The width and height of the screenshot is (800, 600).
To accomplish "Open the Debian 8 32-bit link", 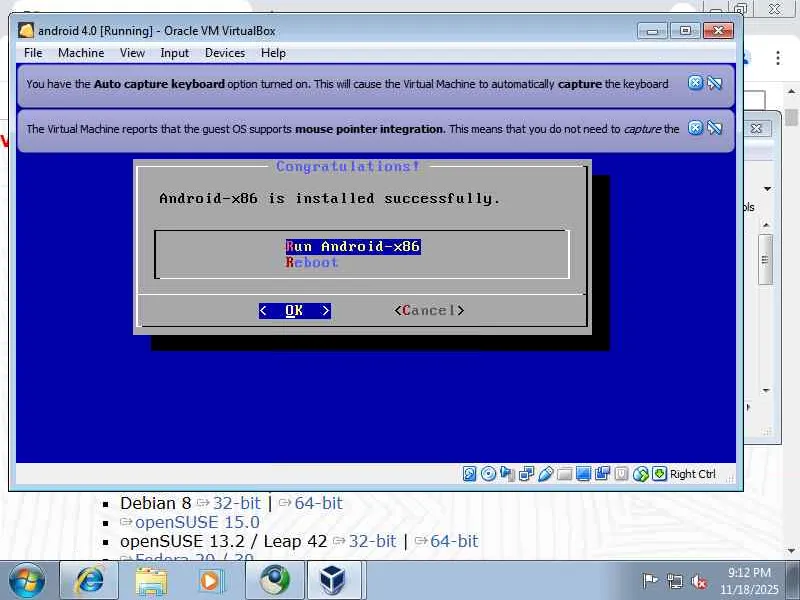I will click(236, 503).
